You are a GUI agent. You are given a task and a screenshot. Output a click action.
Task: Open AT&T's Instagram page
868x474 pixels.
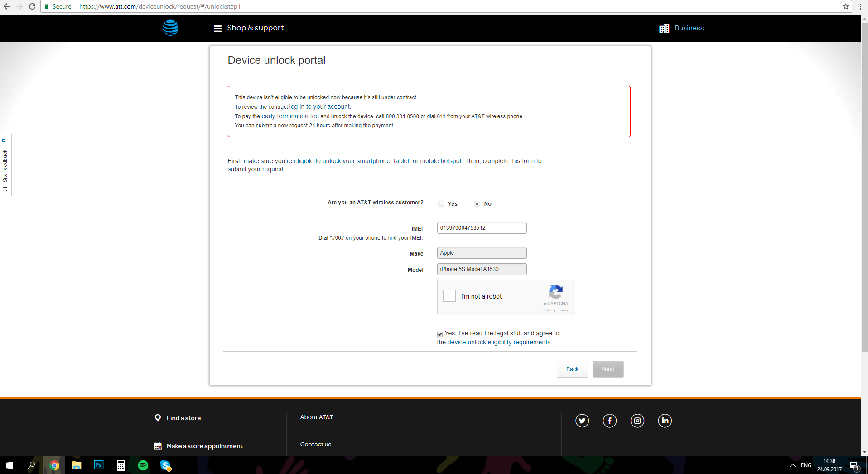tap(637, 421)
